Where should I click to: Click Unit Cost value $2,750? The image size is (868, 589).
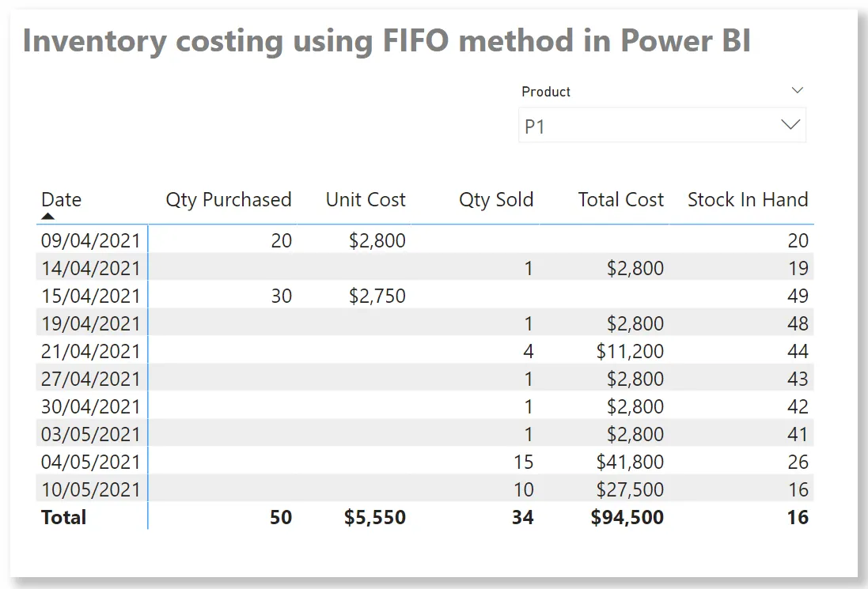(377, 296)
